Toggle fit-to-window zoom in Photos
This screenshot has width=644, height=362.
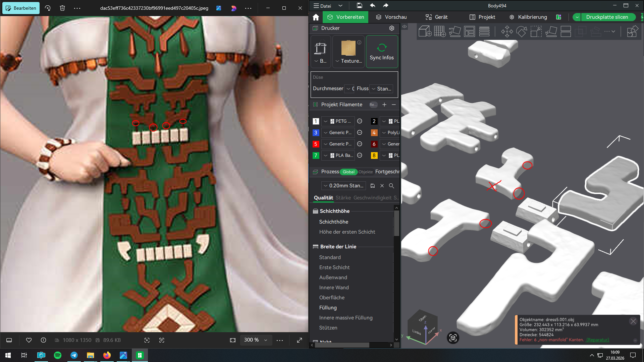point(233,340)
